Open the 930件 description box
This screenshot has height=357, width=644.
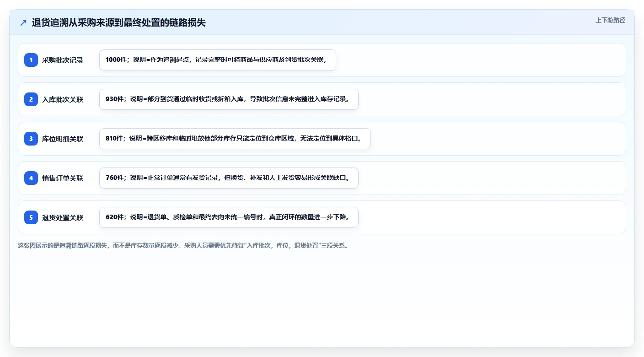229,99
